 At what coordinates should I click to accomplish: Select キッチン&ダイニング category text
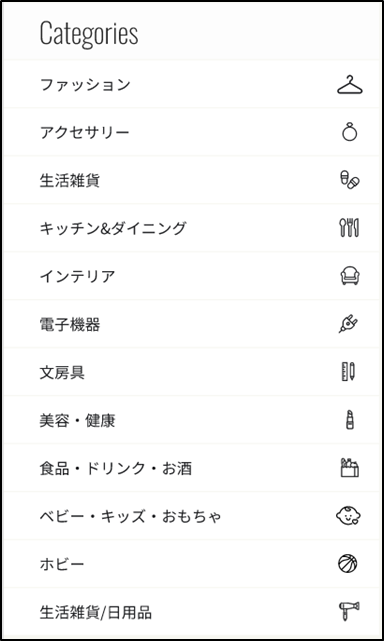pyautogui.click(x=113, y=228)
